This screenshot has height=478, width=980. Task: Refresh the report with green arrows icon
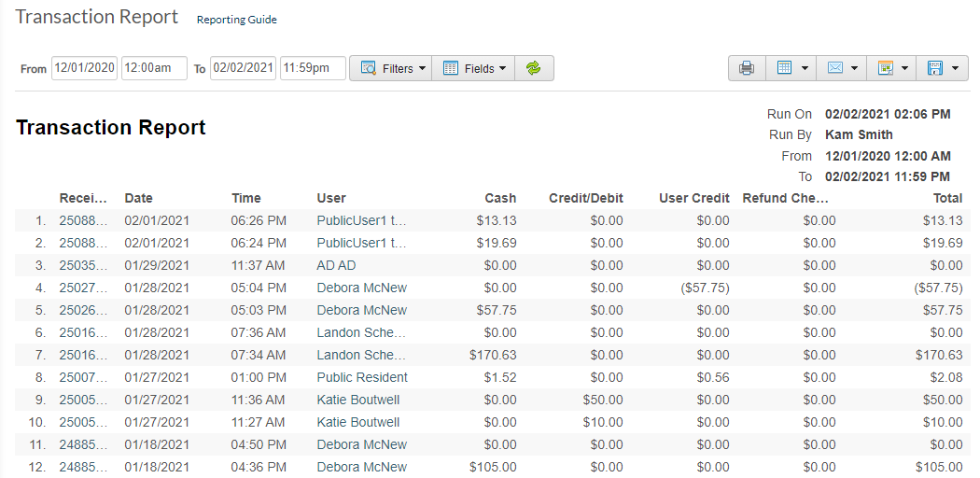click(x=534, y=68)
